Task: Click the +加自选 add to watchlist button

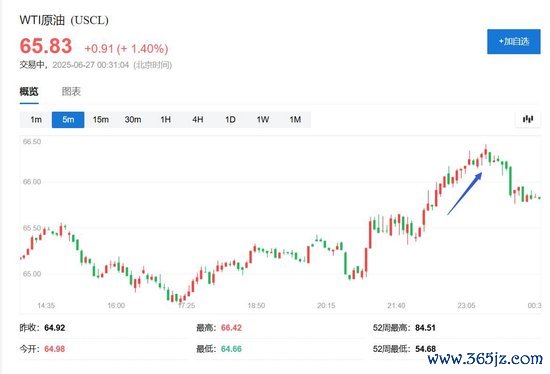Action: tap(514, 41)
